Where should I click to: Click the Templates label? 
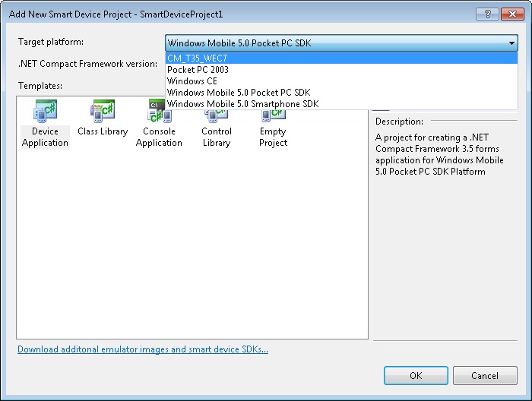[40, 86]
